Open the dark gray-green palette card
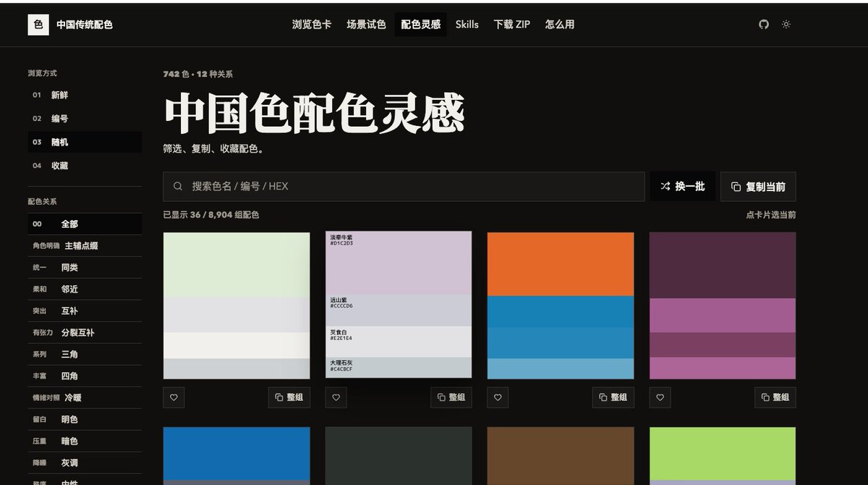 point(399,455)
